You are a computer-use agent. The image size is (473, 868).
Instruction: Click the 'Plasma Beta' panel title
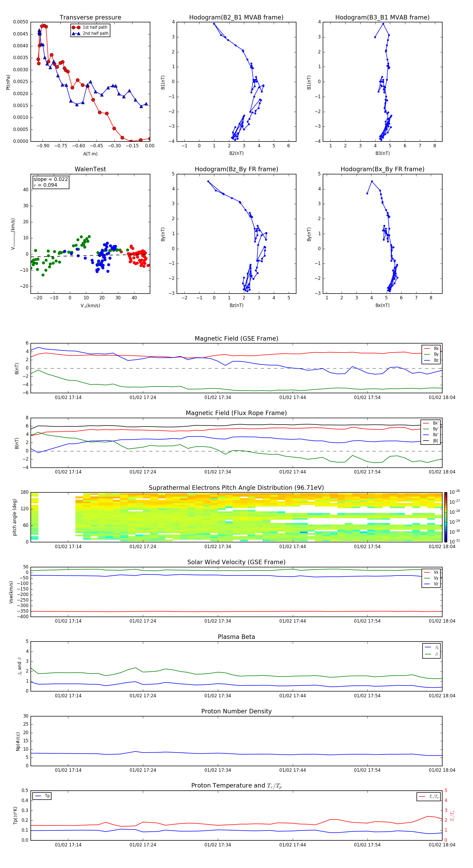click(236, 637)
